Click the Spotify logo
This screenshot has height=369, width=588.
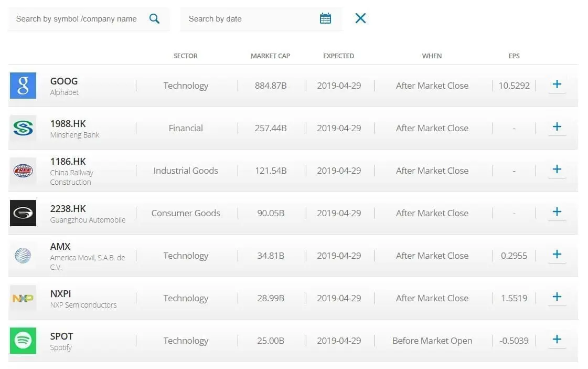23,341
